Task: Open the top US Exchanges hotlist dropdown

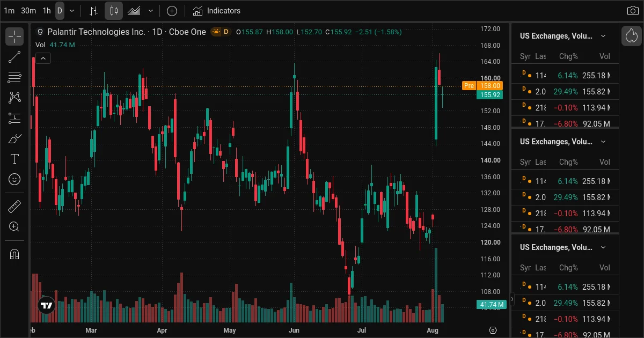Action: click(603, 36)
